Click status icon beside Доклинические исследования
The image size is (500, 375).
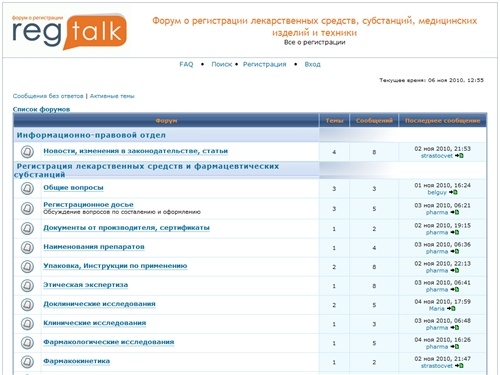tap(27, 305)
